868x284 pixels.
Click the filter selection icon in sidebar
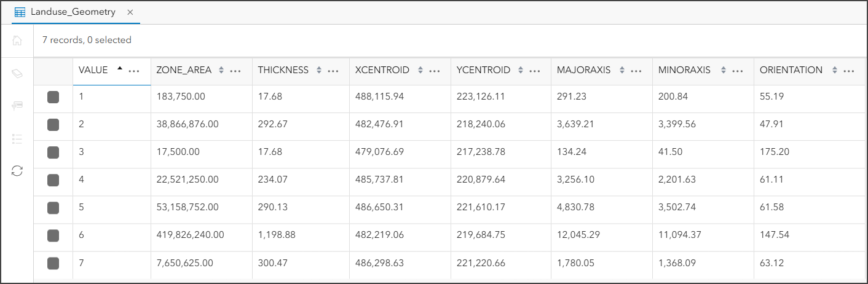coord(17,106)
